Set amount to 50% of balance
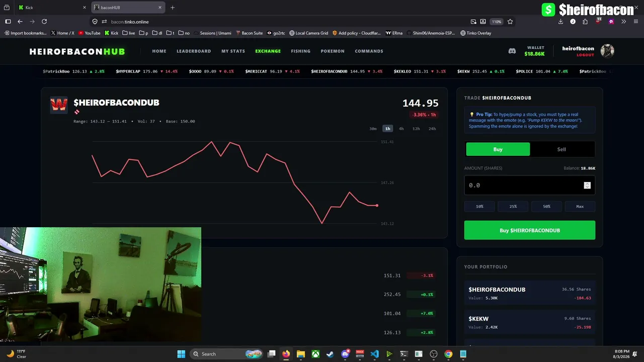This screenshot has width=644, height=362. coord(546,207)
